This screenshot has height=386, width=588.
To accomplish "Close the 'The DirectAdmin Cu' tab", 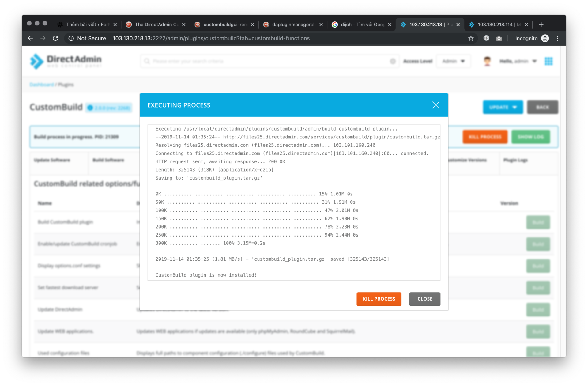I will 184,25.
